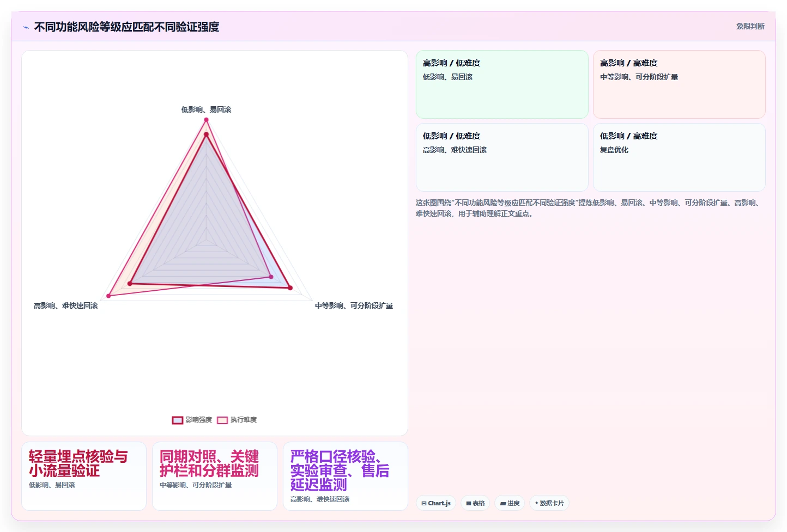This screenshot has height=532, width=787.
Task: Select the 执行难度 point near 高影响 axis label
Action: pos(108,296)
